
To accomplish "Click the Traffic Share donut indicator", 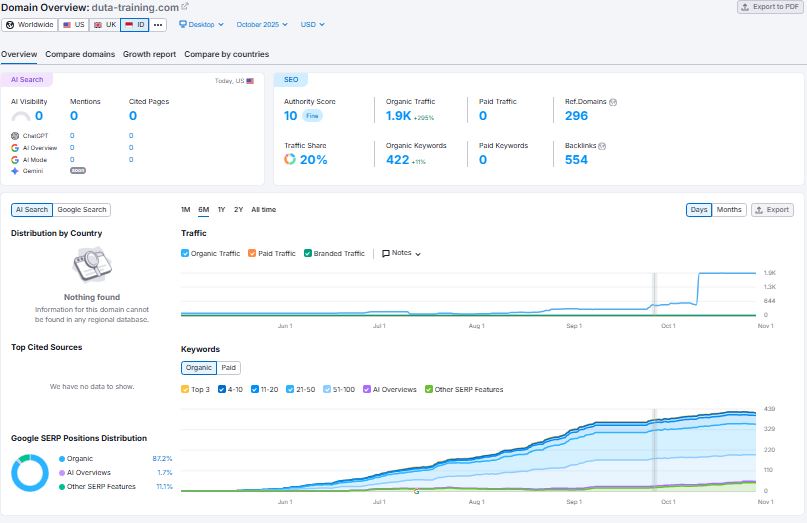I will pyautogui.click(x=289, y=160).
